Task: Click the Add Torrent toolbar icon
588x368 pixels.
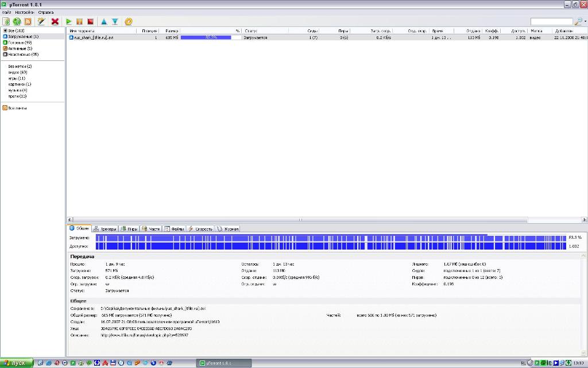Action: click(x=6, y=21)
